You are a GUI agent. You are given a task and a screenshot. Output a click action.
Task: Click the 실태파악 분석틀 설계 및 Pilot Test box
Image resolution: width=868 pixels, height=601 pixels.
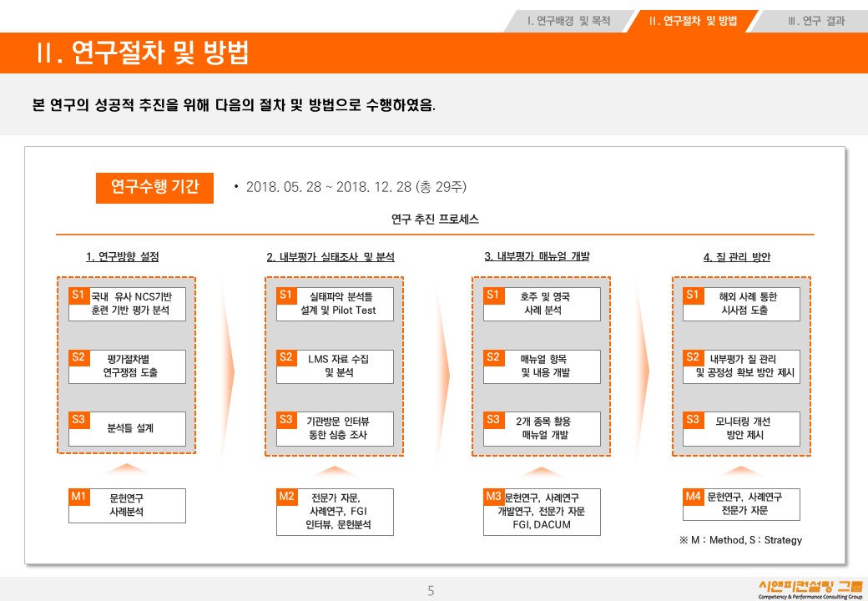pos(335,304)
